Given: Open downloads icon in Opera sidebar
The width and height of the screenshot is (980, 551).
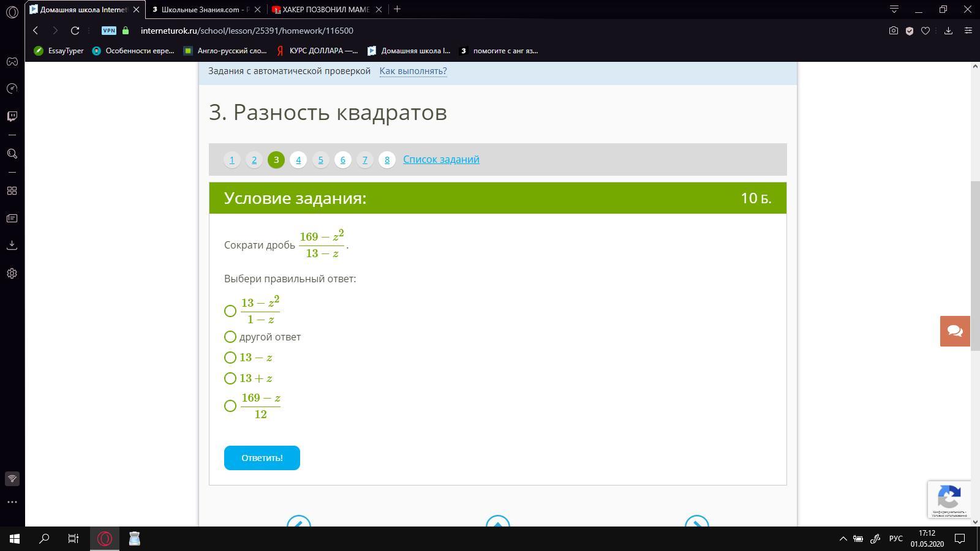Looking at the screenshot, I should click(12, 245).
